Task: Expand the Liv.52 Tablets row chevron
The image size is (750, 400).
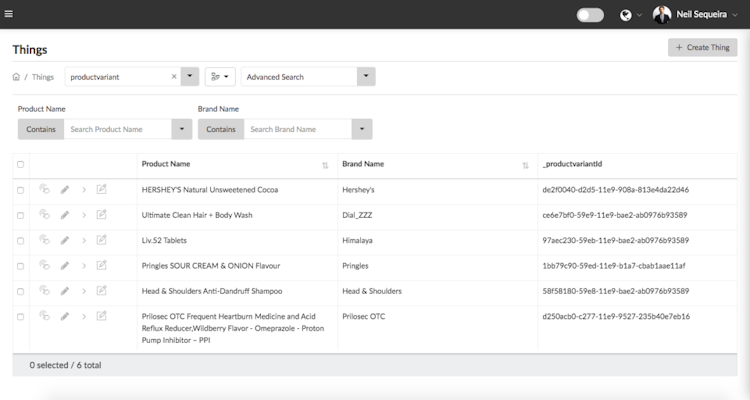Action: 84,241
